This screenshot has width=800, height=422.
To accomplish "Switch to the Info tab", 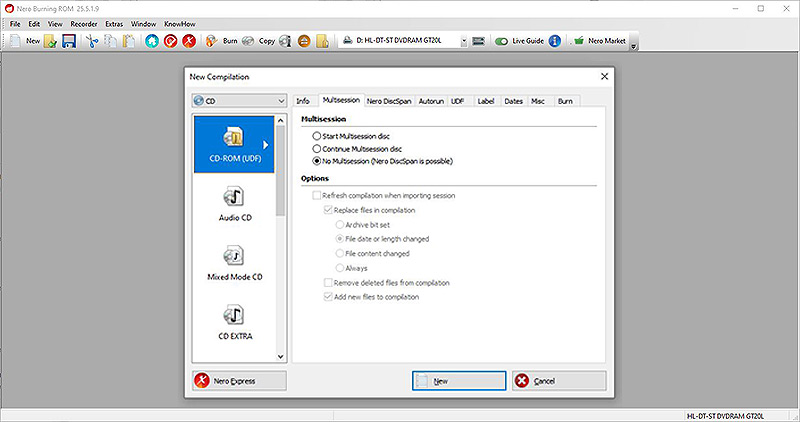I will pyautogui.click(x=303, y=101).
